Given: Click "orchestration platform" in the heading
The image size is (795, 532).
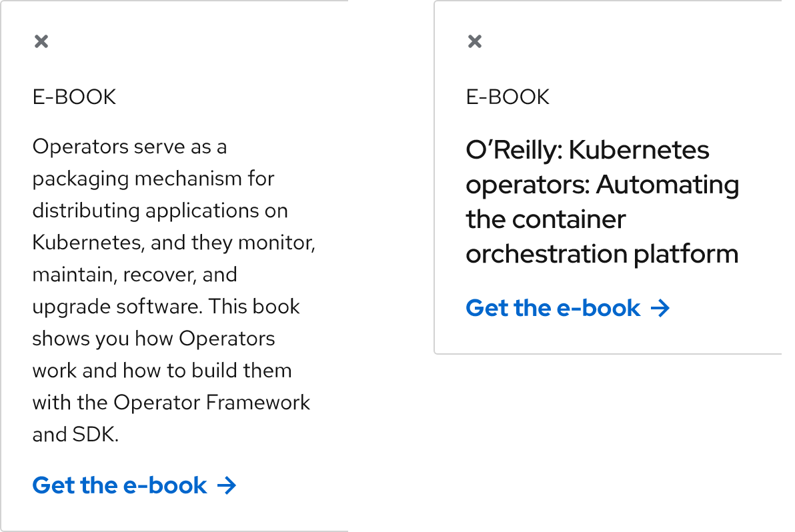Looking at the screenshot, I should point(602,254).
